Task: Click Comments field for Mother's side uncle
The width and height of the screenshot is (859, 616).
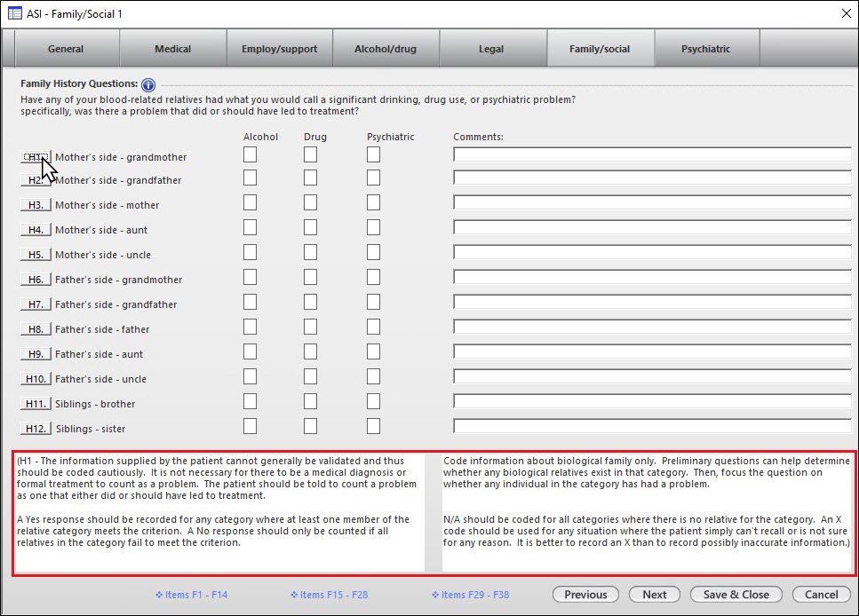Action: [x=651, y=253]
